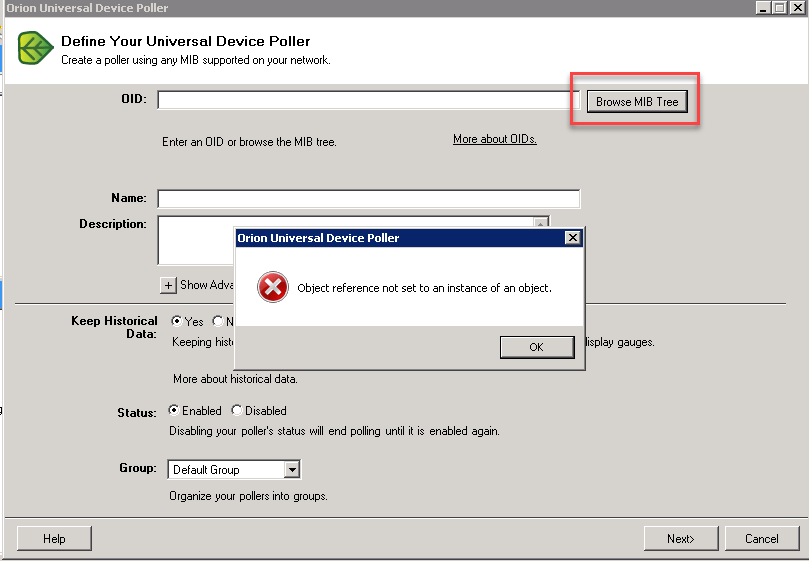Set Status to Enabled
The width and height of the screenshot is (809, 561).
(x=174, y=410)
